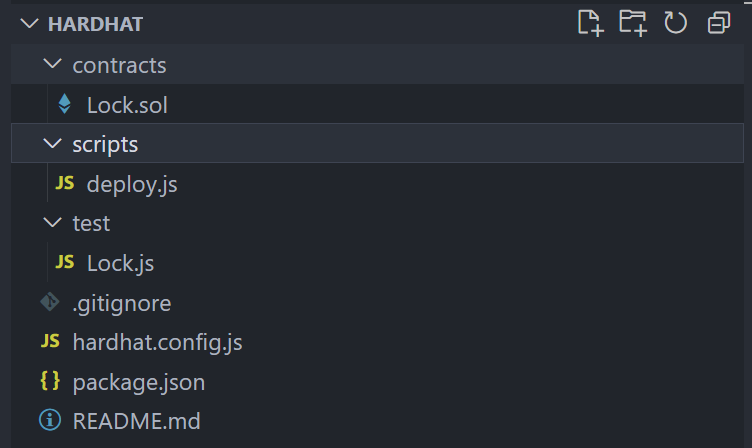Collapse the contracts folder chevron
The height and width of the screenshot is (448, 752).
[x=52, y=64]
